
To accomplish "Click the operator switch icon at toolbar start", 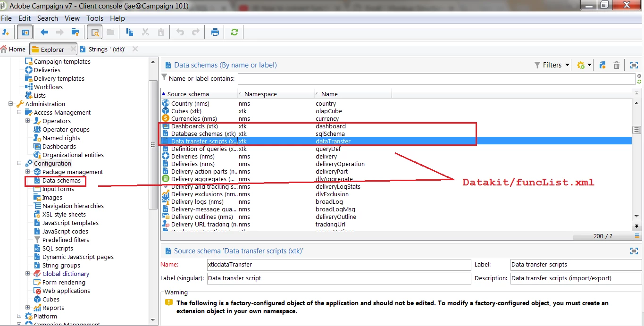I will coord(6,32).
